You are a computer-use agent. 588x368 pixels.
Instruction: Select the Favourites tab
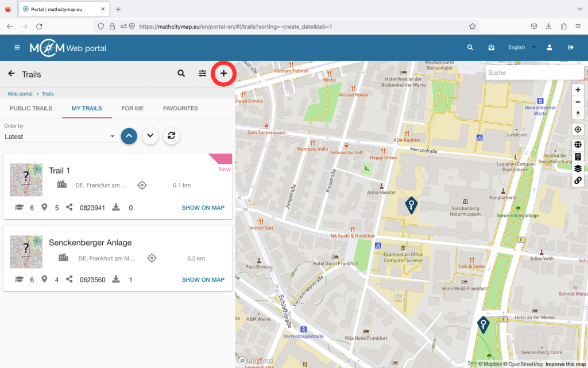(180, 109)
